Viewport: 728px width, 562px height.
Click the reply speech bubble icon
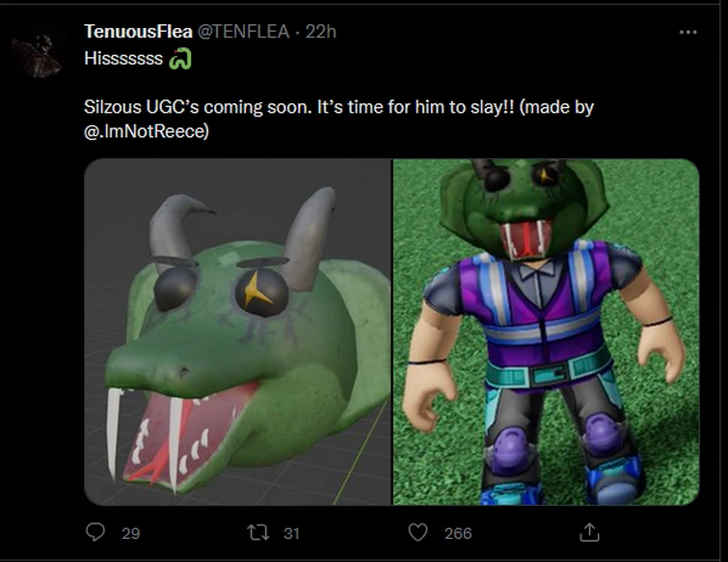point(94,532)
